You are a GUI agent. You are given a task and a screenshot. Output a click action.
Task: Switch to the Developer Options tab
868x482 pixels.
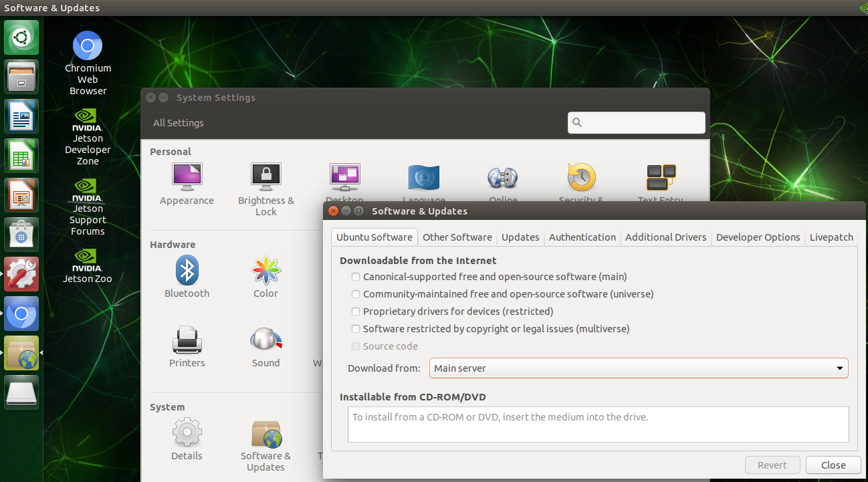[x=758, y=237]
